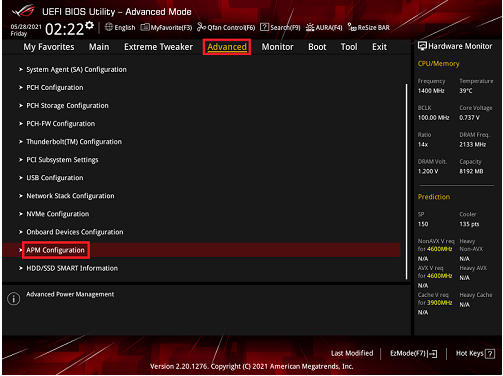The image size is (503, 376).
Task: Click the SP value 150
Action: click(x=423, y=224)
